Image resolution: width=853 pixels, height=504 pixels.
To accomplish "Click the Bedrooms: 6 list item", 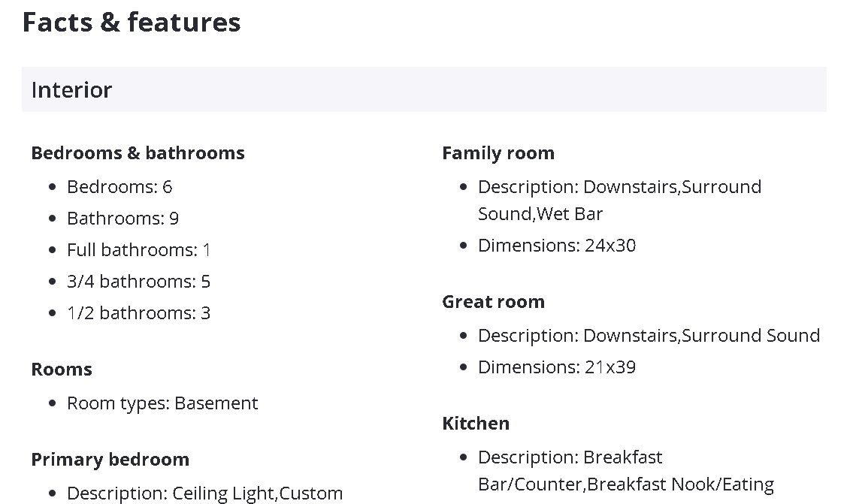I will 119,187.
